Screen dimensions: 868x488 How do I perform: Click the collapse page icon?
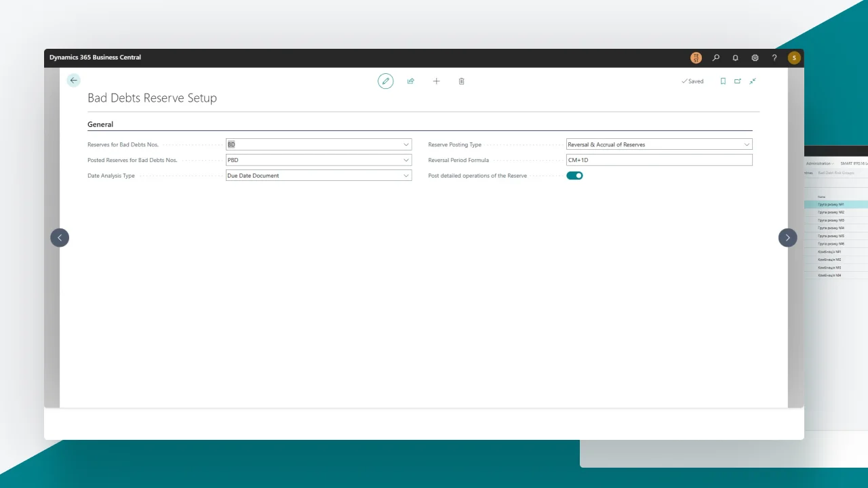pos(753,81)
